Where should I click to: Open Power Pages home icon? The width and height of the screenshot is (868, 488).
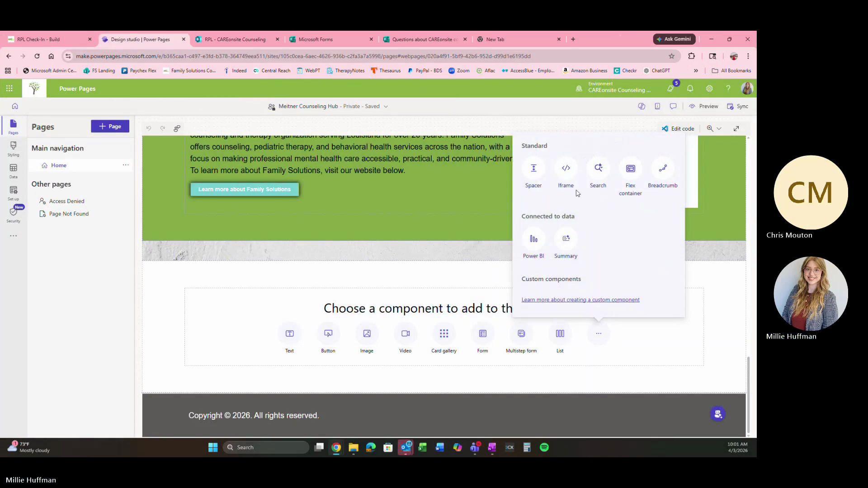[15, 106]
